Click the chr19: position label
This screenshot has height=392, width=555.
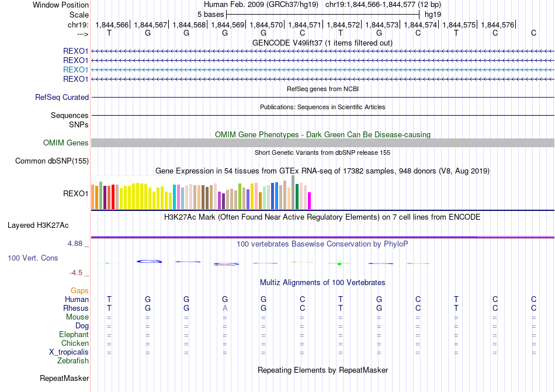78,25
